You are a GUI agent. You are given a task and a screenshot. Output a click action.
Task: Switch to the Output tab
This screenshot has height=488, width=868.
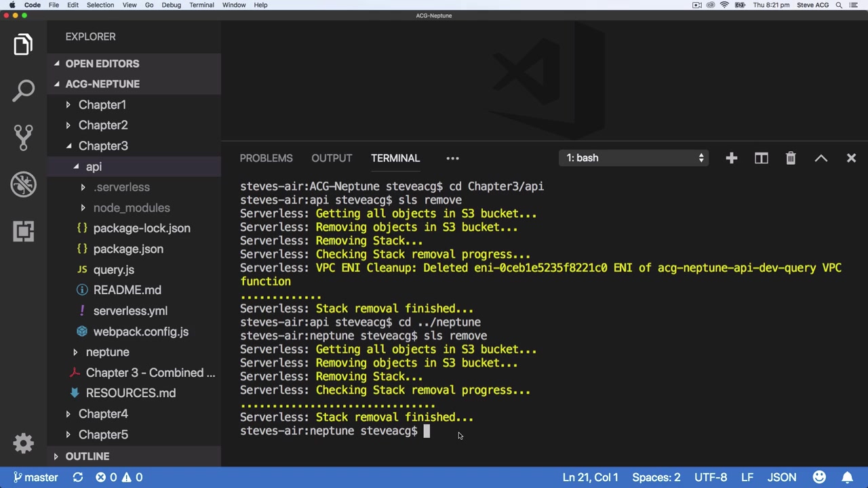tap(332, 158)
